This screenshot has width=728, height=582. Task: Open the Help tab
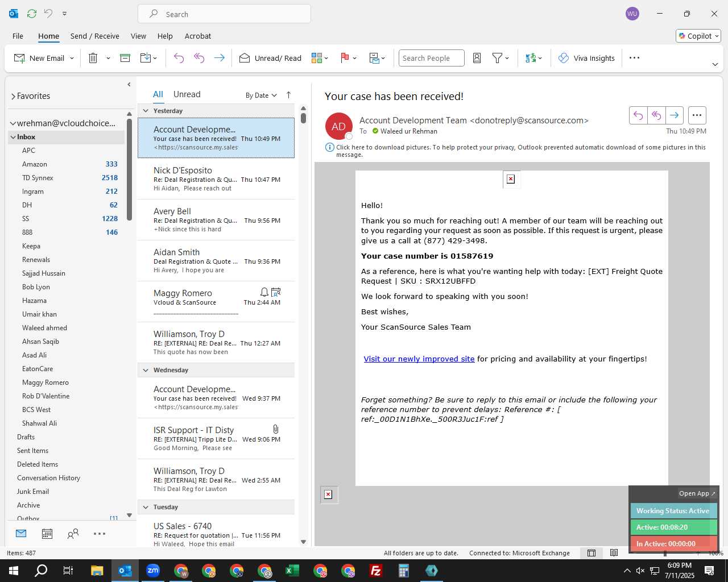click(x=165, y=36)
